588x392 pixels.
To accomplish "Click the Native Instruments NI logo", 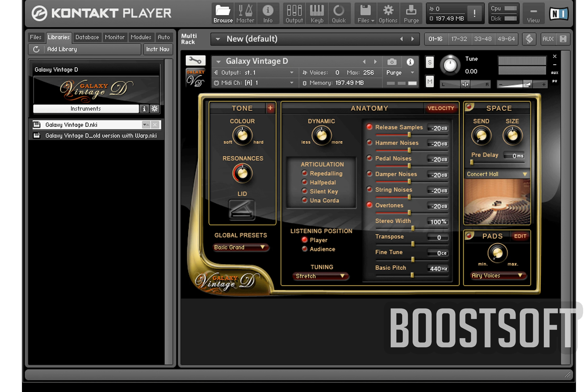I will pos(559,13).
